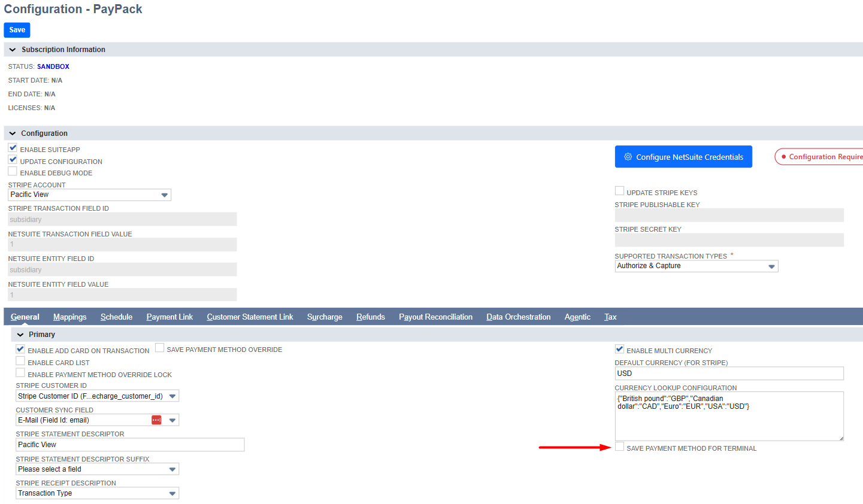This screenshot has height=504, width=863.
Task: Open the Payment Link tab
Action: click(170, 317)
